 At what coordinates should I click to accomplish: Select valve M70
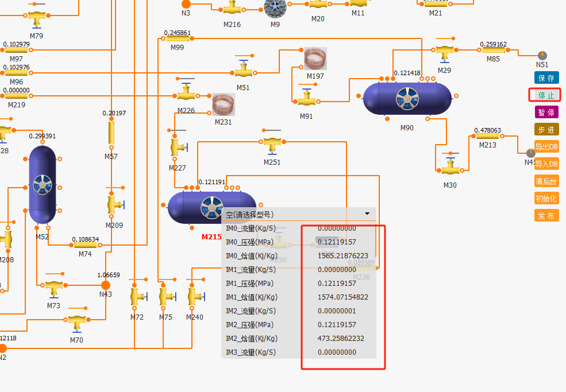tap(77, 324)
